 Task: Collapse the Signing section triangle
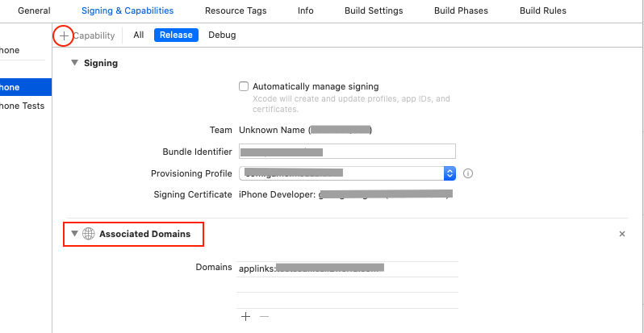pyautogui.click(x=75, y=63)
